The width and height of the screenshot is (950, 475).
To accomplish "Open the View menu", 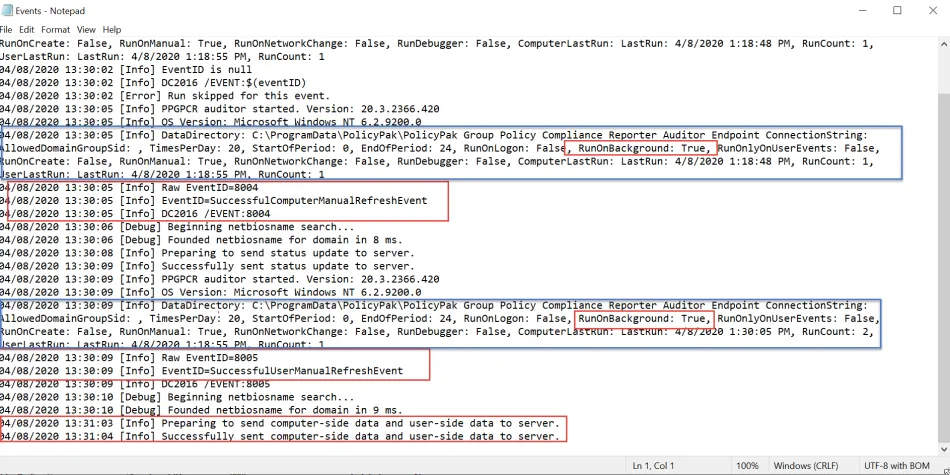I will 86,30.
